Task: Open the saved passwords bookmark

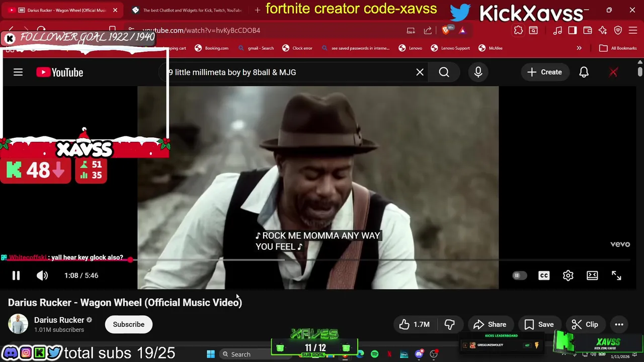Action: click(356, 48)
